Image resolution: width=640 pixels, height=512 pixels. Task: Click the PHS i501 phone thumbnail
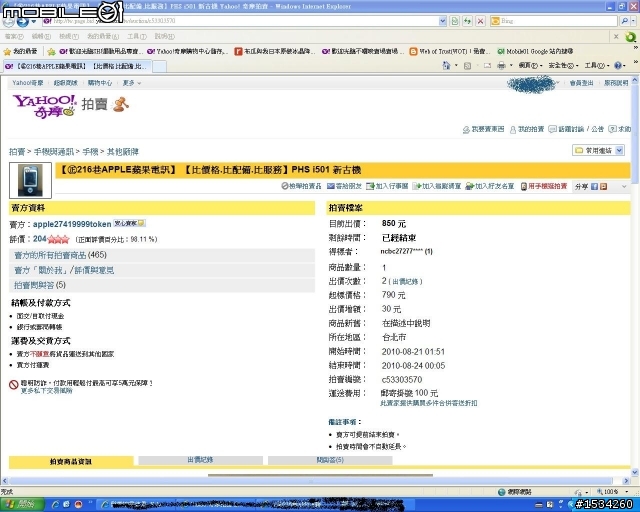[30, 180]
